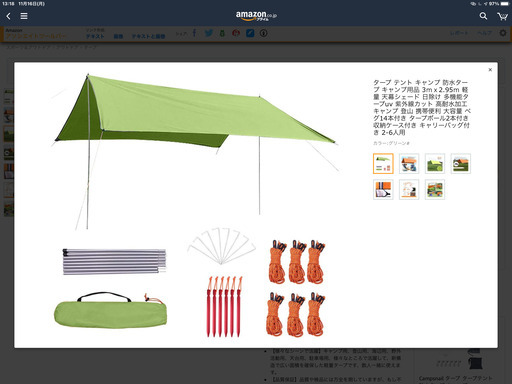
Task: Share via the Twitter bird icon
Action: pyautogui.click(x=209, y=33)
